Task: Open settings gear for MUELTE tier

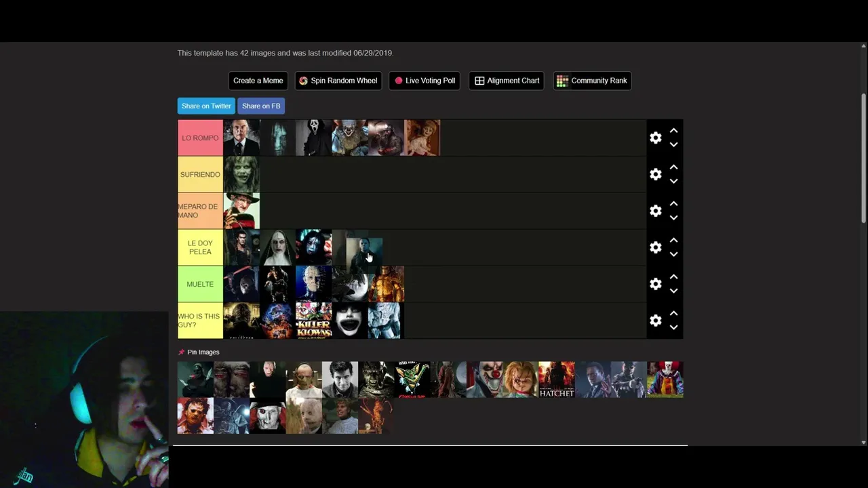Action: pos(655,284)
